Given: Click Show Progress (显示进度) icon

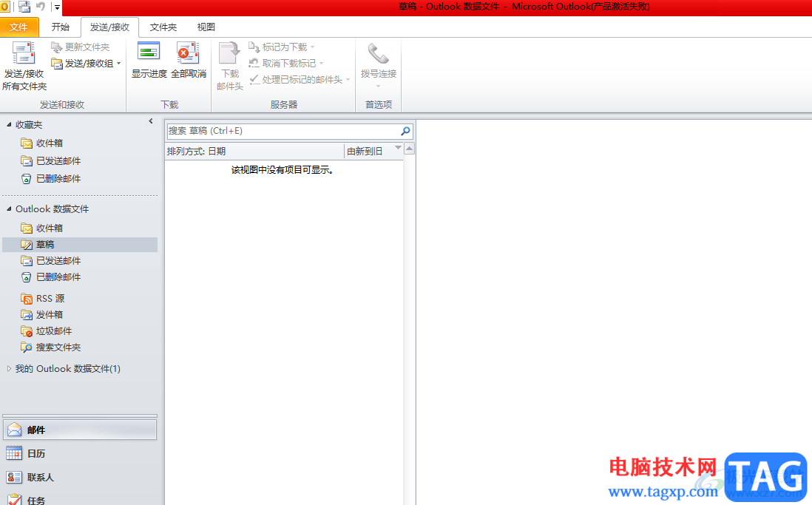Looking at the screenshot, I should [x=149, y=52].
